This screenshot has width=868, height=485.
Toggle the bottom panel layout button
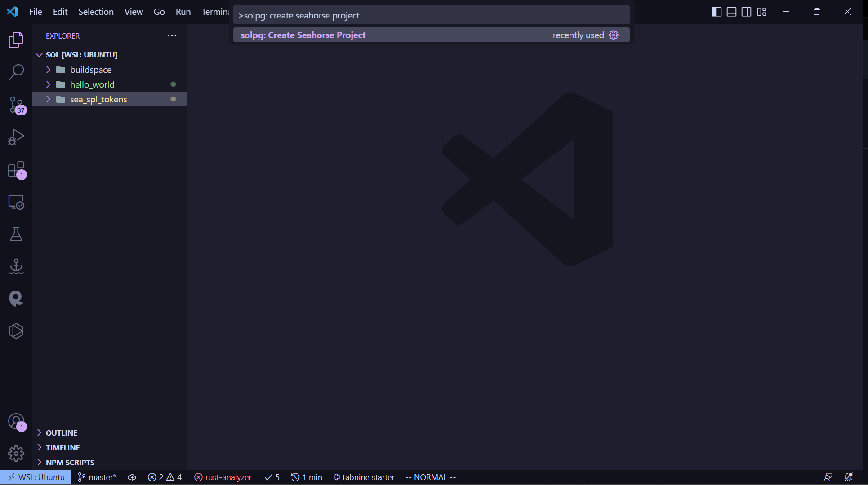(x=731, y=12)
